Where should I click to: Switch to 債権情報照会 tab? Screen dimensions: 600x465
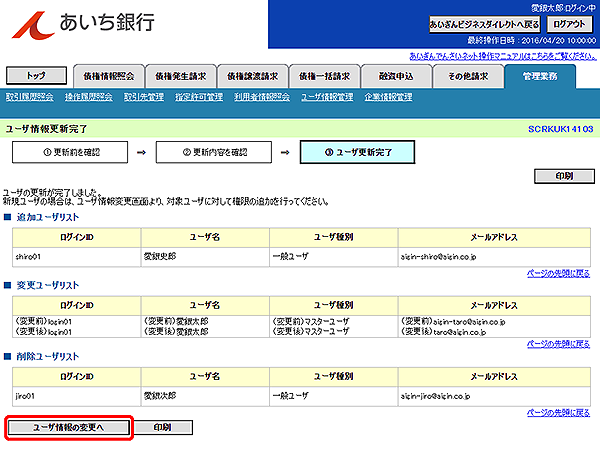109,77
